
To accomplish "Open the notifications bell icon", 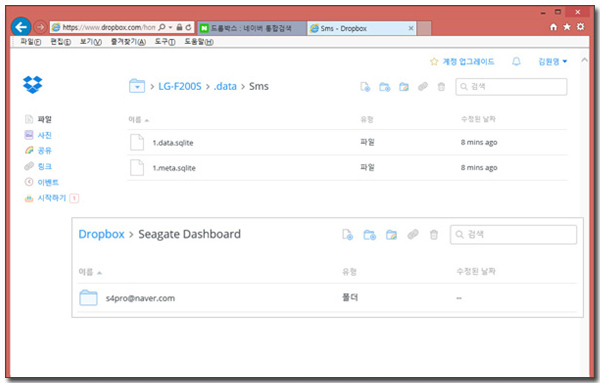I will coord(516,61).
